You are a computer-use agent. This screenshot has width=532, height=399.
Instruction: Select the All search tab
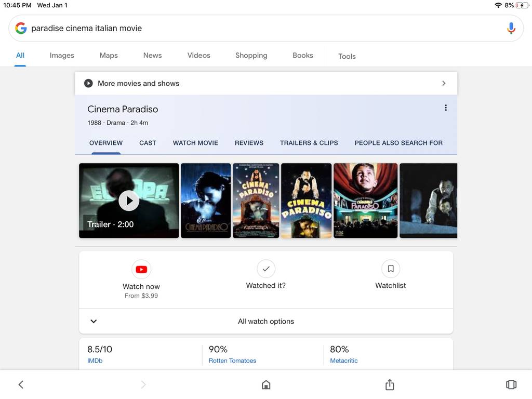(20, 55)
